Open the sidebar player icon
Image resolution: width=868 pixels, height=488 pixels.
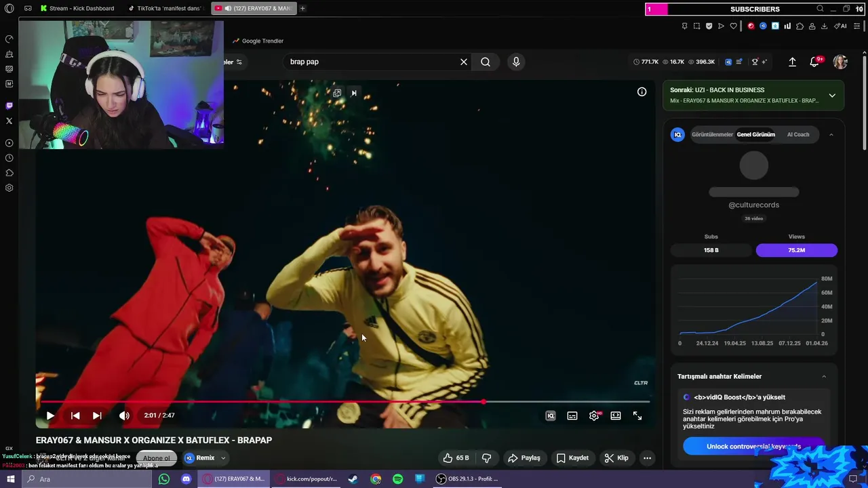9,143
